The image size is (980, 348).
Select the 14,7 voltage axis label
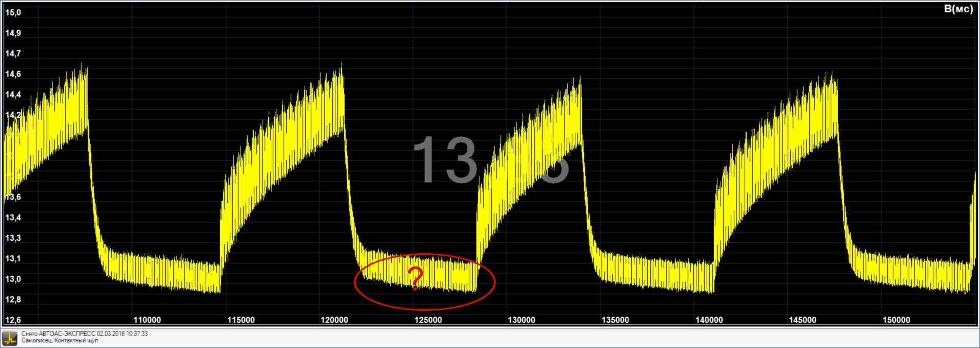[x=13, y=54]
